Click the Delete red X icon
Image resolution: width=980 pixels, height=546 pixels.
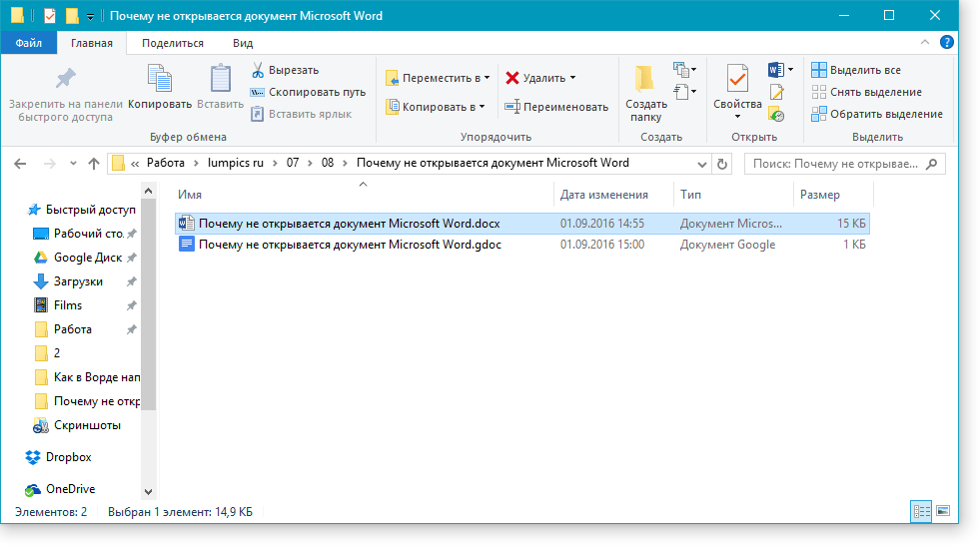click(512, 78)
